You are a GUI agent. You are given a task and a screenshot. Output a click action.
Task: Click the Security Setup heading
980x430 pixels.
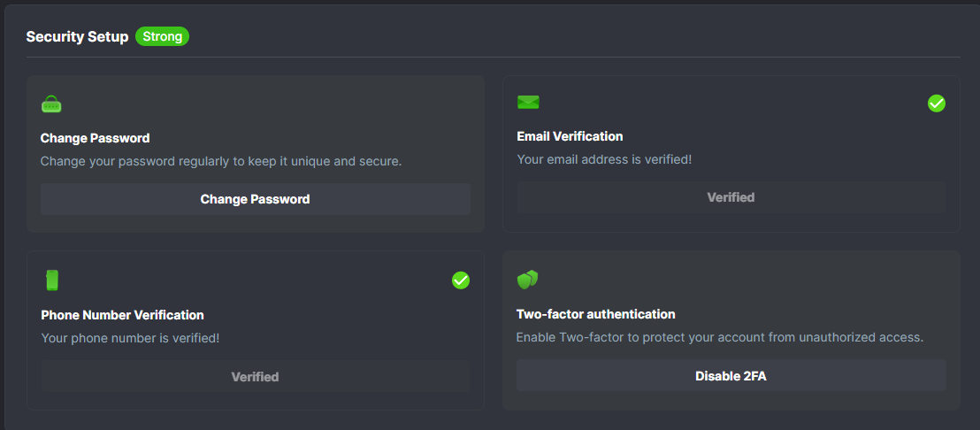coord(77,36)
